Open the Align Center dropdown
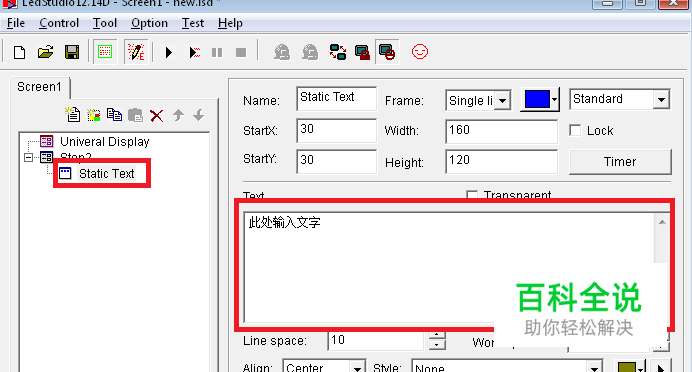 point(357,367)
